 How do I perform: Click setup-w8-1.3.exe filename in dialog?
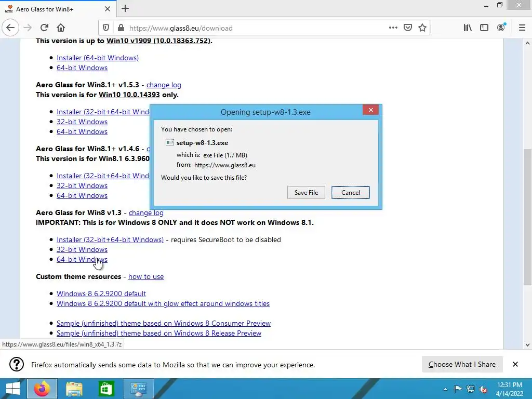pyautogui.click(x=202, y=142)
